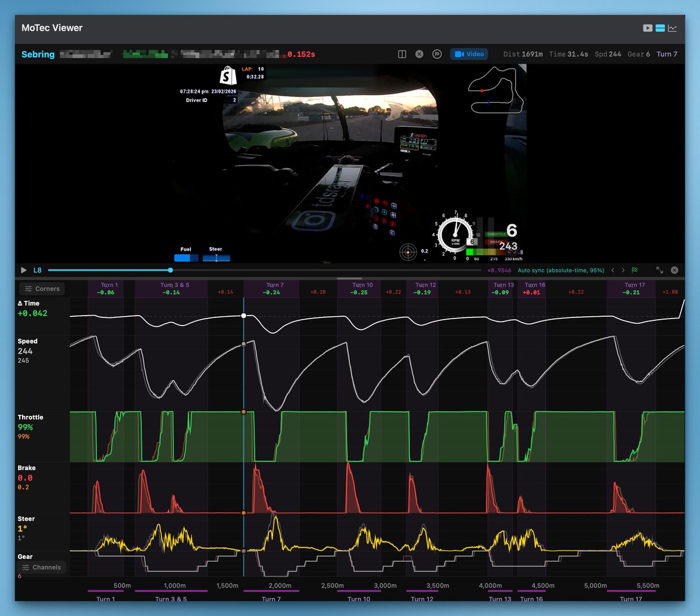Click Auto sync (absolute-time, 95%) label
The height and width of the screenshot is (616, 700).
561,270
